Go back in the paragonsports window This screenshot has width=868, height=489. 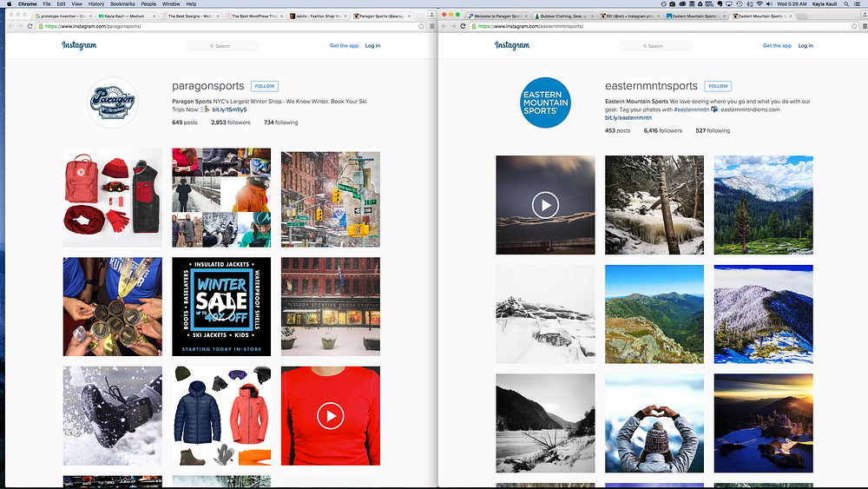pyautogui.click(x=11, y=26)
